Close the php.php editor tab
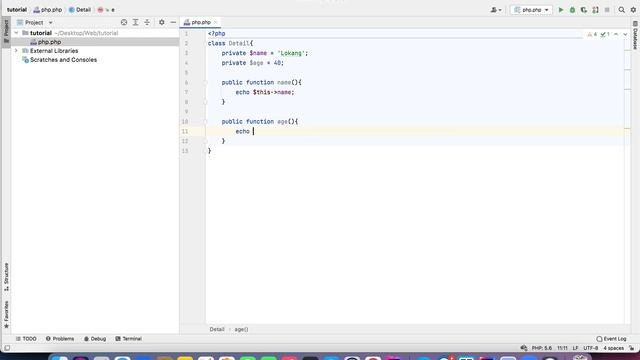The height and width of the screenshot is (360, 640). (x=216, y=22)
